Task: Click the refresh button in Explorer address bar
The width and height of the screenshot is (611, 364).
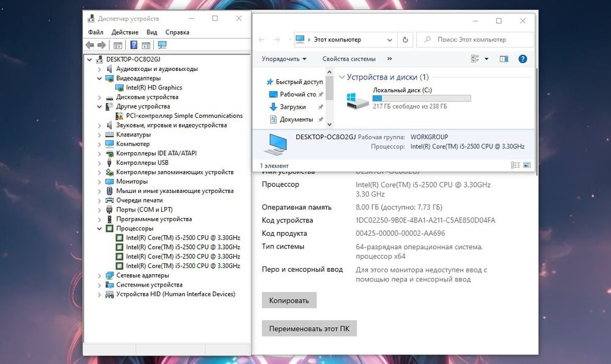Action: (405, 40)
